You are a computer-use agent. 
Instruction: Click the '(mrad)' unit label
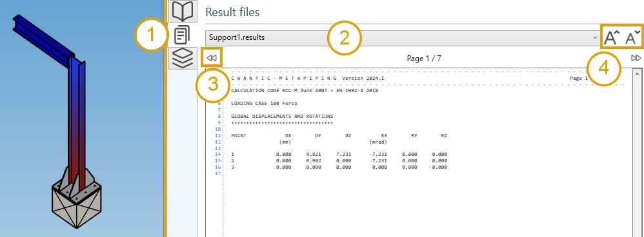[378, 142]
